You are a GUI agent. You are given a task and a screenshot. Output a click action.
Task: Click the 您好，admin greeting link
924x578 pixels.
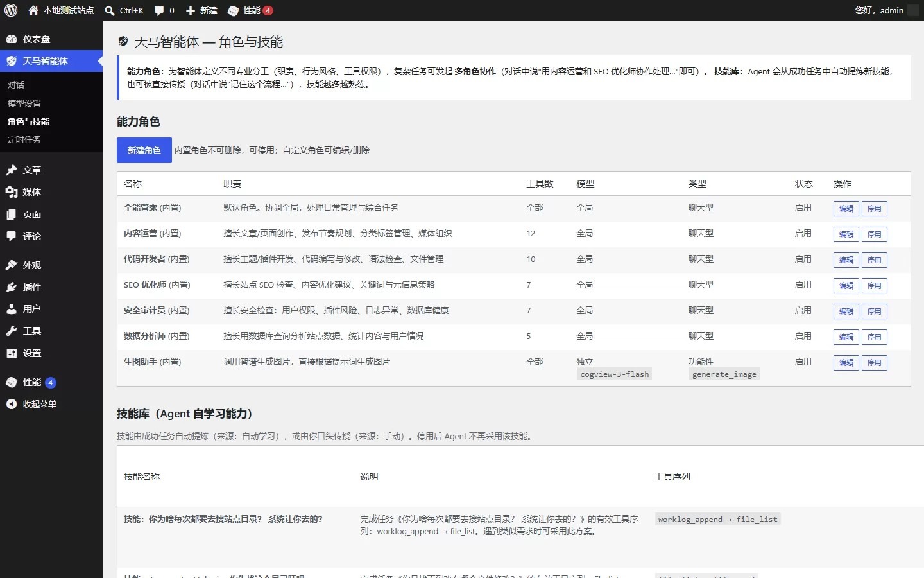point(879,10)
